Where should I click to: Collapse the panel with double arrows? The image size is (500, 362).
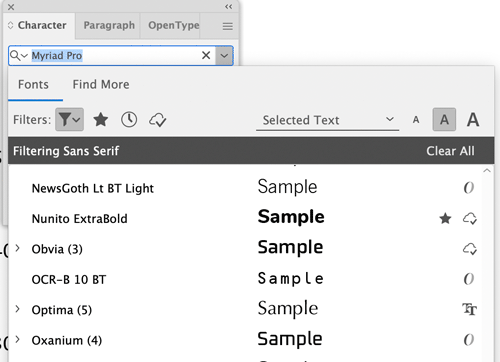(x=228, y=7)
